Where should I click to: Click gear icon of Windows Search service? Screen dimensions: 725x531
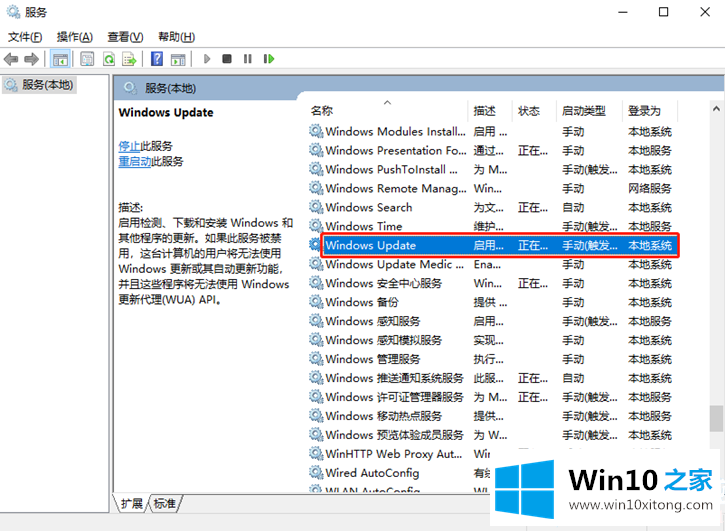pyautogui.click(x=316, y=207)
